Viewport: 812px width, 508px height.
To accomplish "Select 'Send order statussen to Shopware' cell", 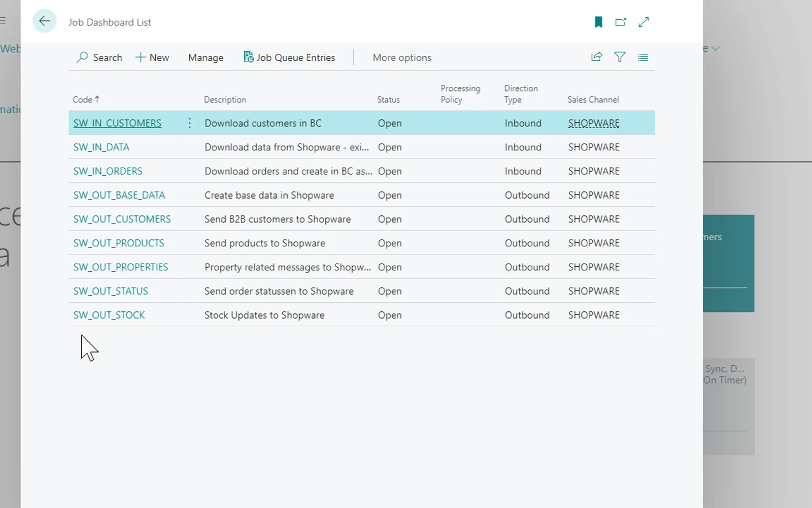I will (x=279, y=291).
